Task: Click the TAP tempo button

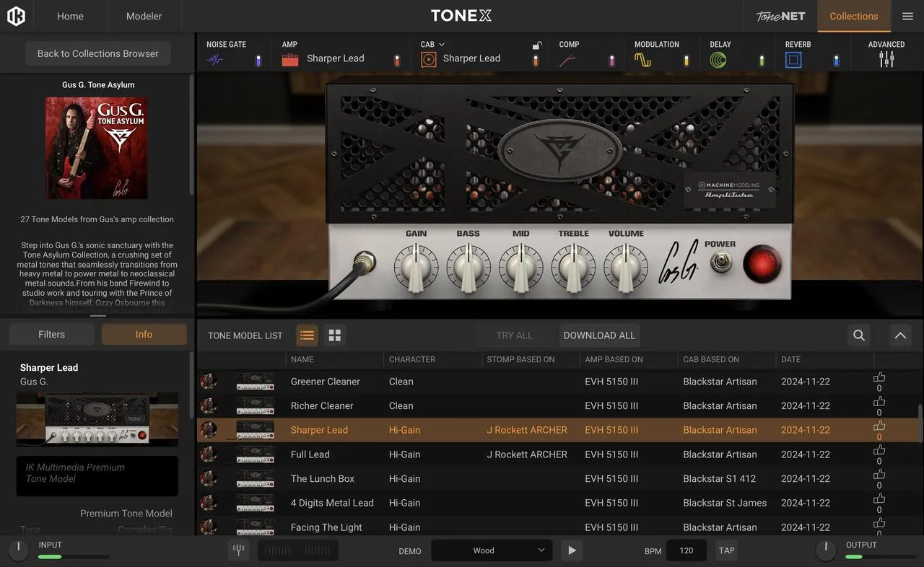Action: click(x=726, y=550)
